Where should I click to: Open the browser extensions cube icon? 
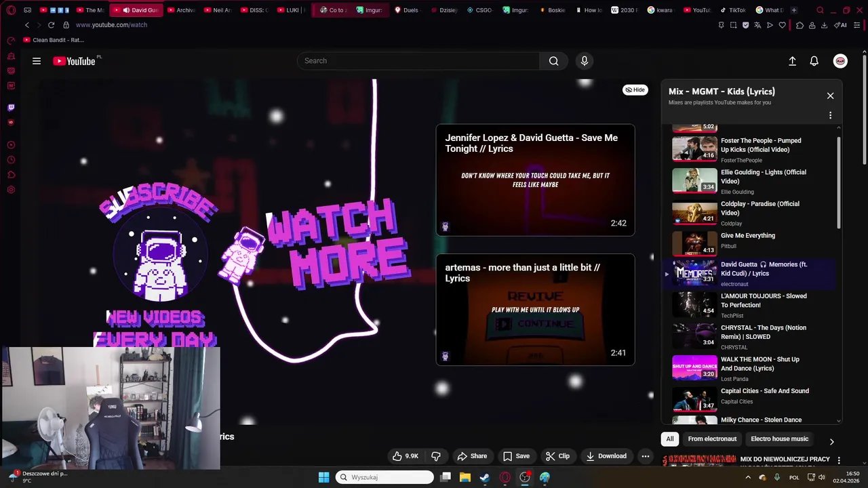(800, 25)
